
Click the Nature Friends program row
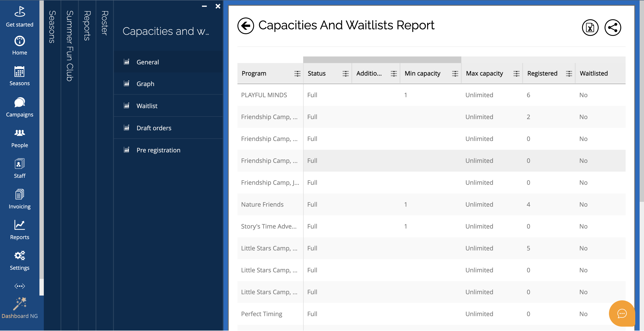[x=262, y=204]
